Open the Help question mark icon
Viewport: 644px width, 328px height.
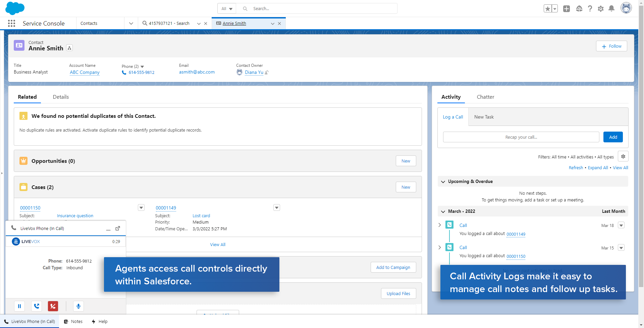pyautogui.click(x=590, y=9)
